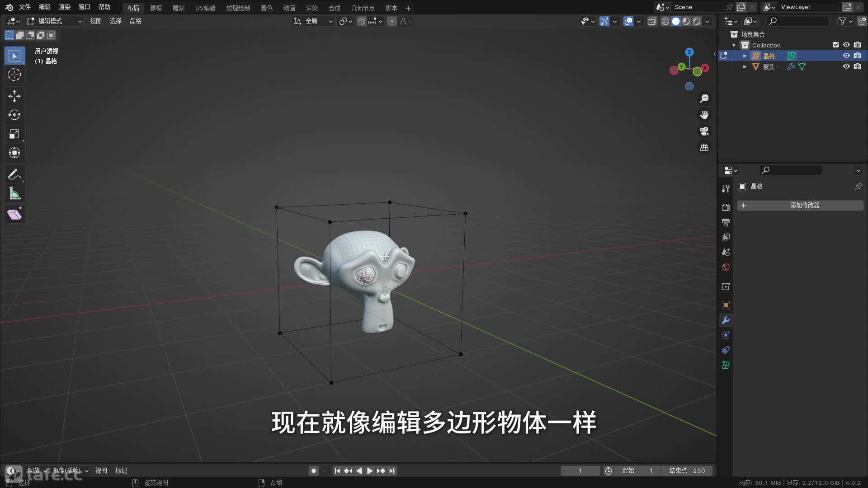868x488 pixels.
Task: Switch to perspective/orthographic grid icon
Action: tap(704, 147)
